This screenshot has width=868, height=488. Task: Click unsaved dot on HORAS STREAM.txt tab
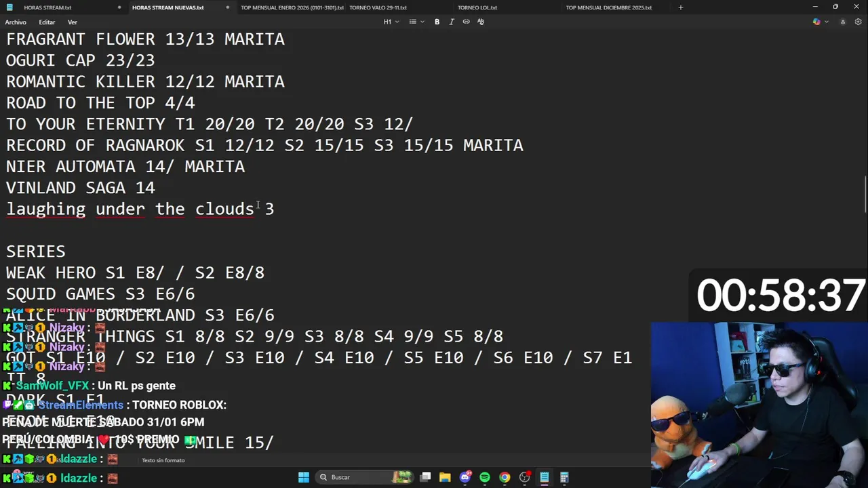119,7
